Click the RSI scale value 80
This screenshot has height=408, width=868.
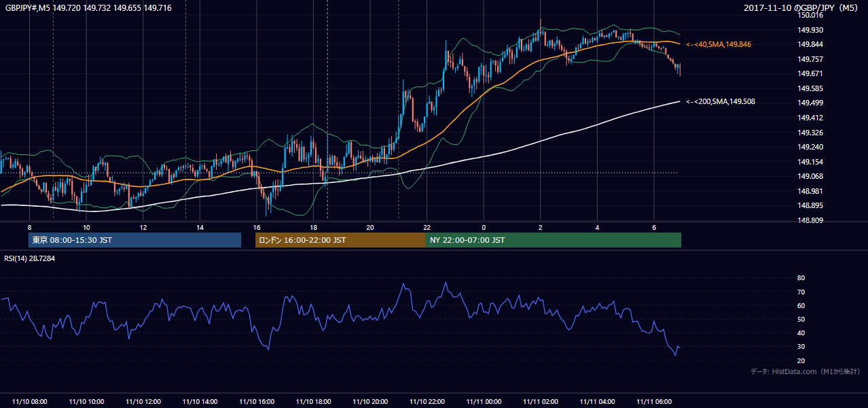801,278
